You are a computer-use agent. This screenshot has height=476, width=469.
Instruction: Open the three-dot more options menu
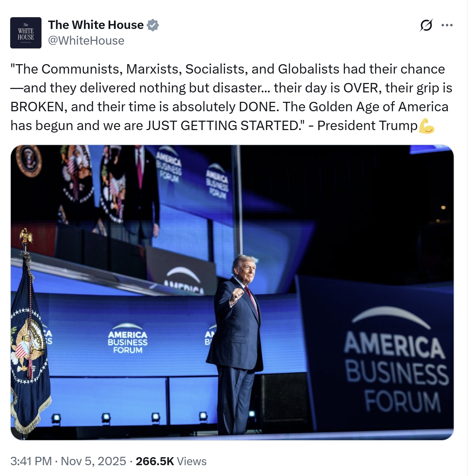(x=447, y=25)
